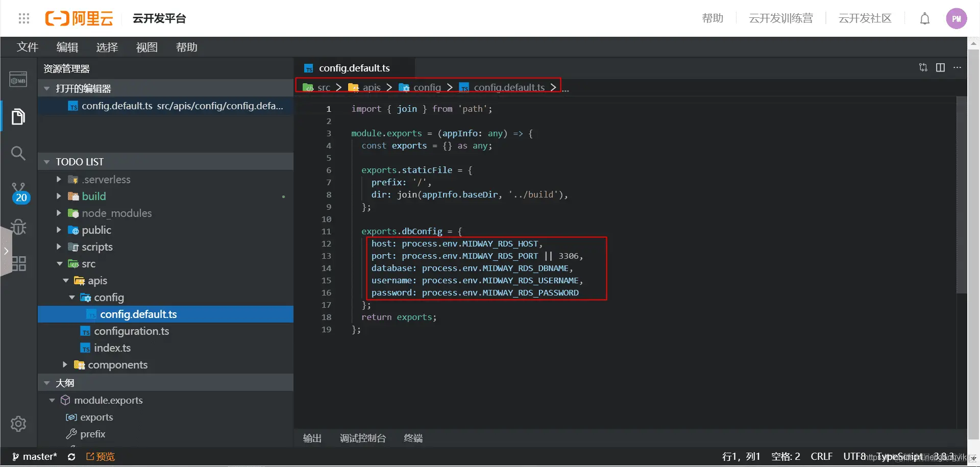Image resolution: width=980 pixels, height=467 pixels.
Task: Expand the left sidebar edge arrow
Action: 6,251
